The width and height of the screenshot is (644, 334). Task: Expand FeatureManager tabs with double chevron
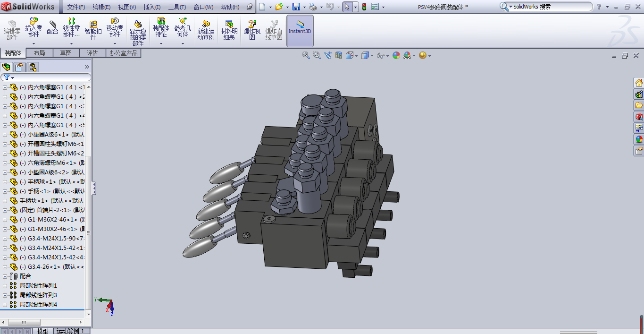(87, 67)
